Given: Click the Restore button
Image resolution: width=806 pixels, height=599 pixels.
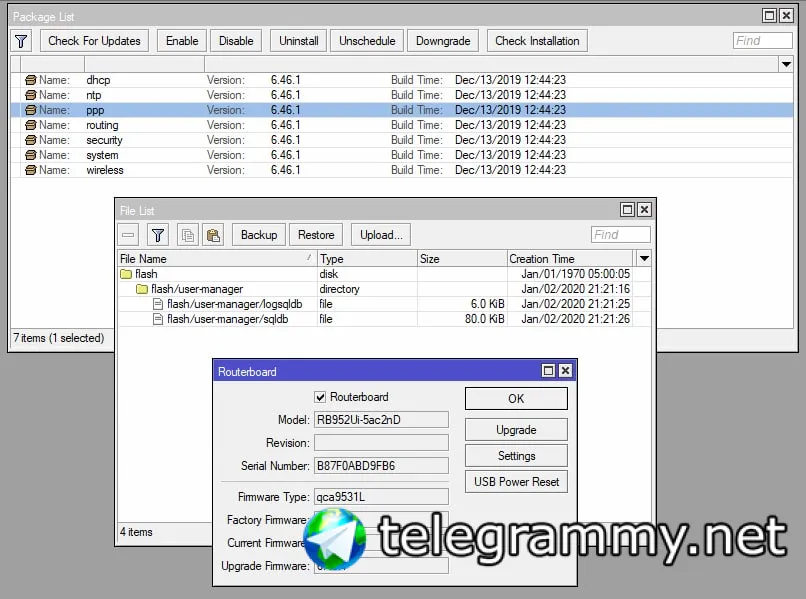Looking at the screenshot, I should (316, 235).
